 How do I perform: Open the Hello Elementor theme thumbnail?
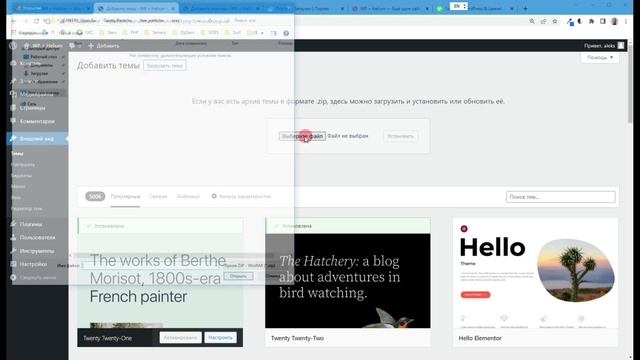[536, 273]
